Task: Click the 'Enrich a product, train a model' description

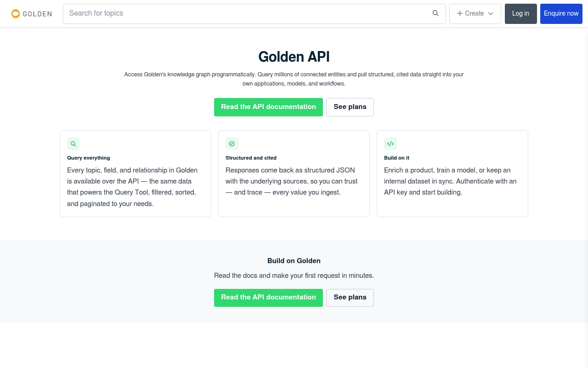Action: 450,181
